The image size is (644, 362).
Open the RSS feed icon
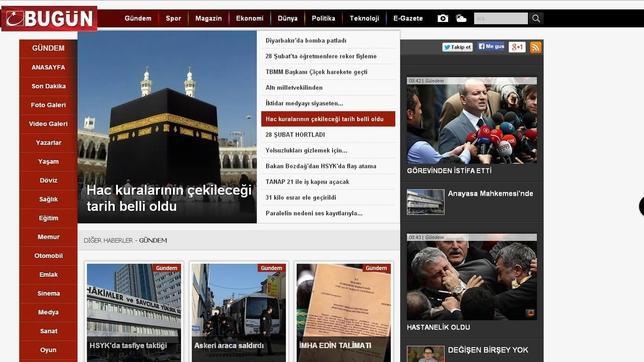[536, 47]
